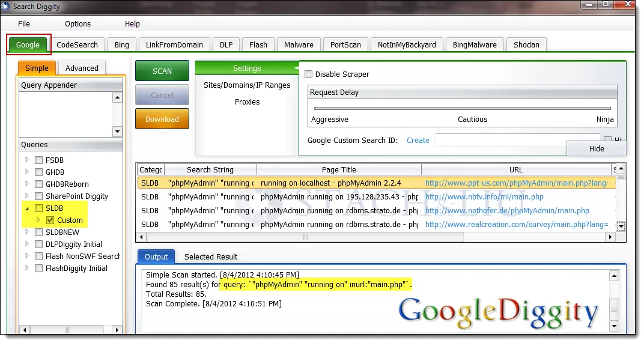Click the Search Diggity title bar icon
The height and width of the screenshot is (343, 644).
(6, 6)
